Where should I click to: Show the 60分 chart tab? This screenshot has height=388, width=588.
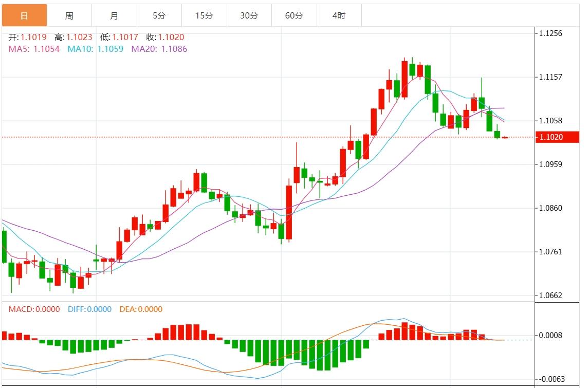click(x=294, y=15)
